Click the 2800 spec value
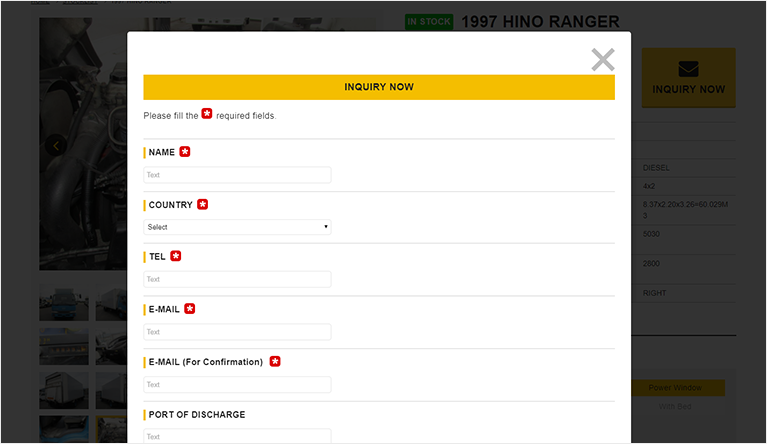This screenshot has height=444, width=767. (x=651, y=264)
